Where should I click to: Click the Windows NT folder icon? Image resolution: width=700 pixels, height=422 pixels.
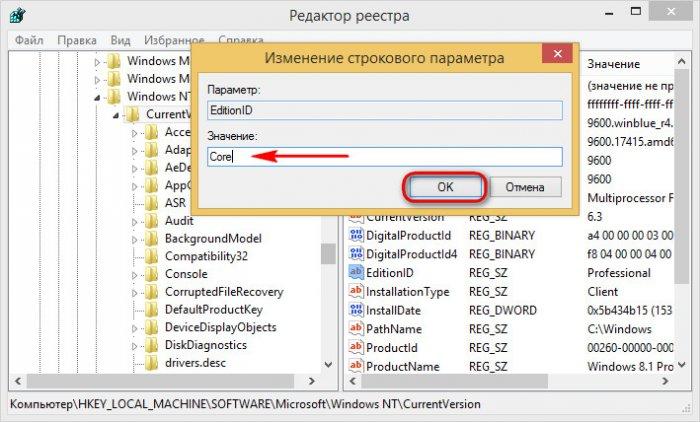114,96
